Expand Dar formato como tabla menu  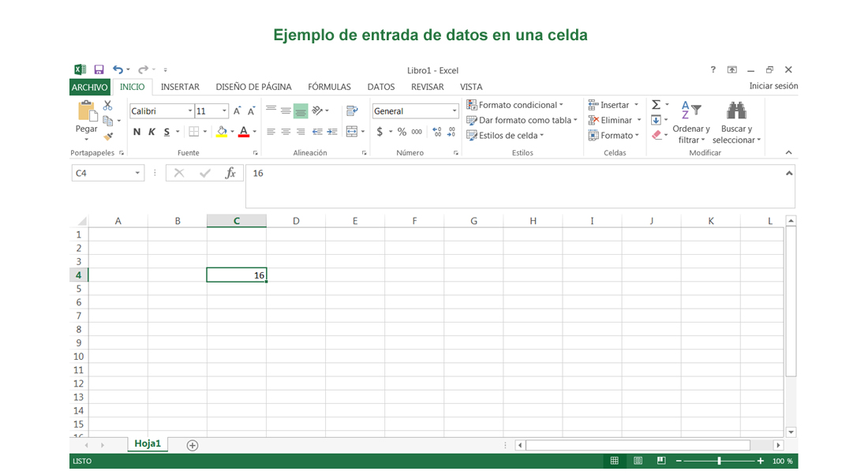(x=522, y=120)
